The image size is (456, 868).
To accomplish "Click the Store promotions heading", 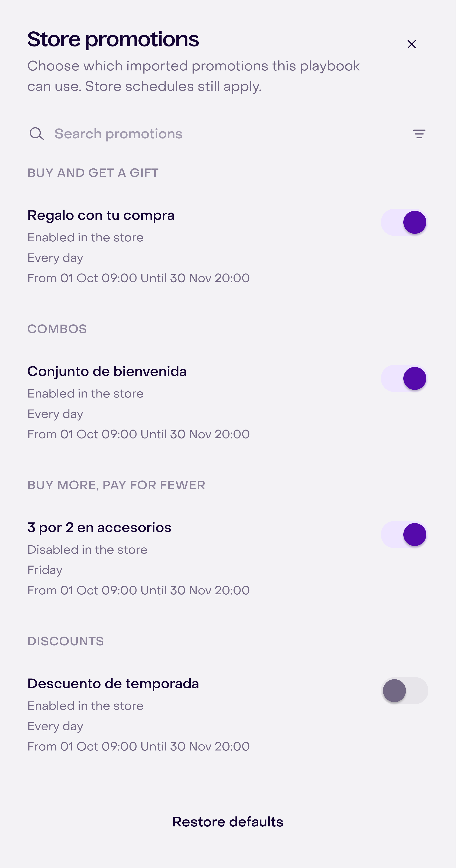I will (x=113, y=39).
